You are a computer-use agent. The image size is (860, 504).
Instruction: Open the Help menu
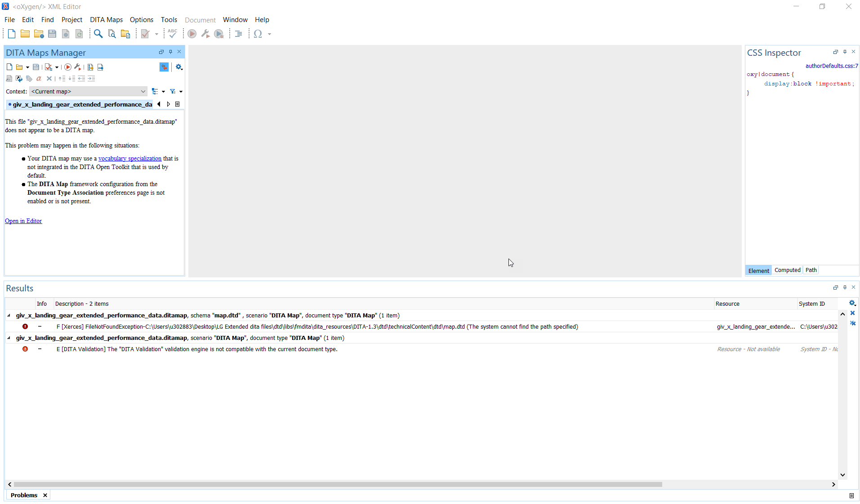[262, 20]
